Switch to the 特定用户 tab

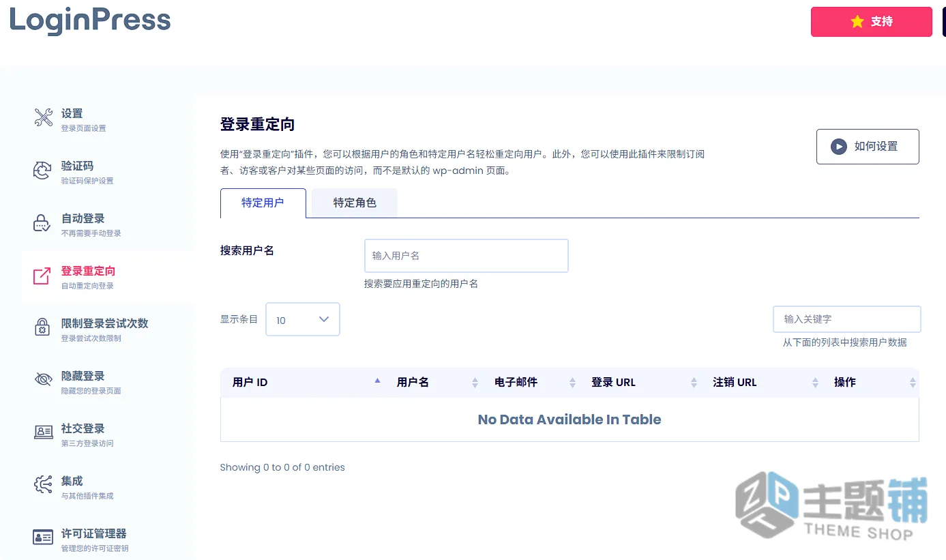[263, 203]
